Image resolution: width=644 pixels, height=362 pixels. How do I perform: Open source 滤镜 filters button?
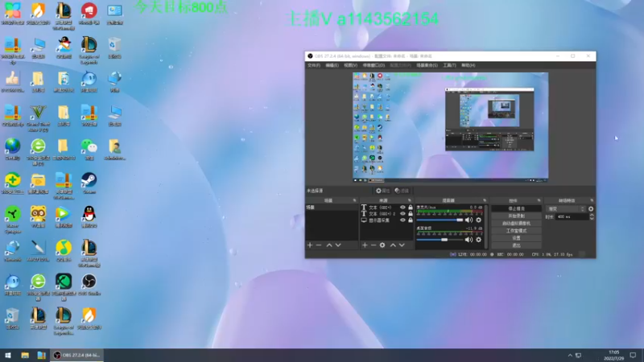coord(402,191)
